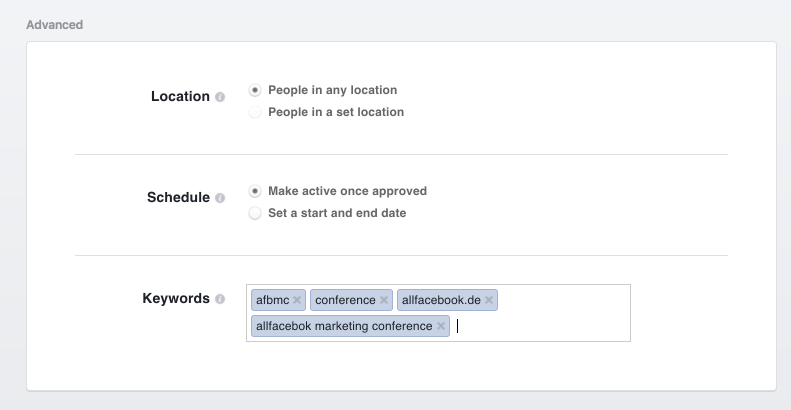Remove the afbmc keyword tag
This screenshot has height=410, width=791.
(297, 300)
